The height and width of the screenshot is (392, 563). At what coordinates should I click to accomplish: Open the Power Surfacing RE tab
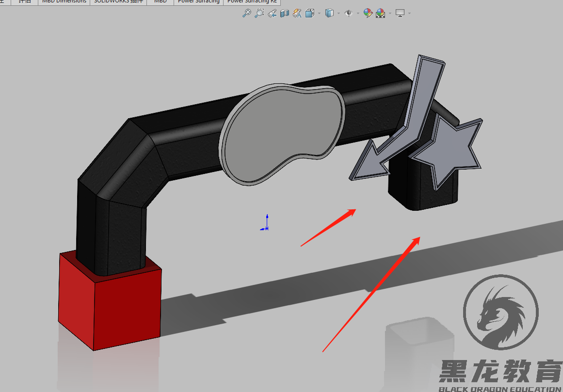(x=252, y=2)
